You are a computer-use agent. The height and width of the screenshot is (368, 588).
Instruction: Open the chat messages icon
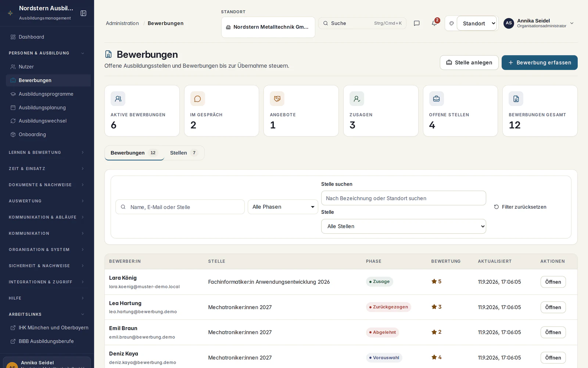417,23
